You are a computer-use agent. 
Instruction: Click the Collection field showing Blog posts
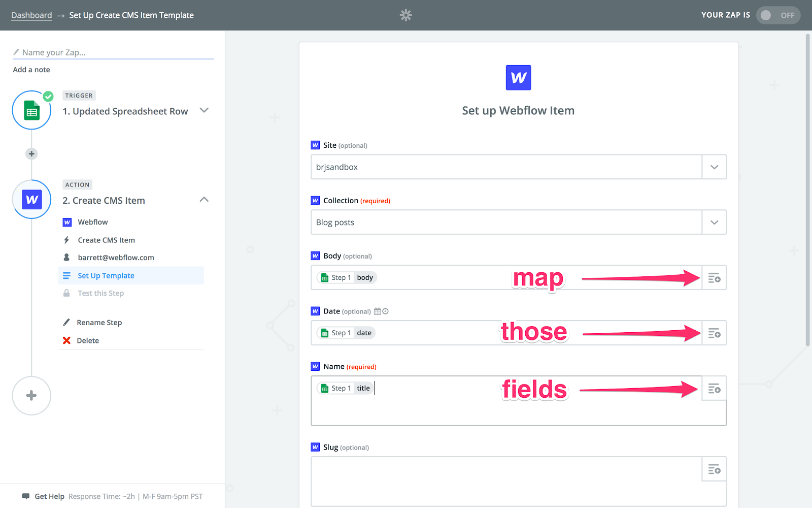tap(506, 223)
